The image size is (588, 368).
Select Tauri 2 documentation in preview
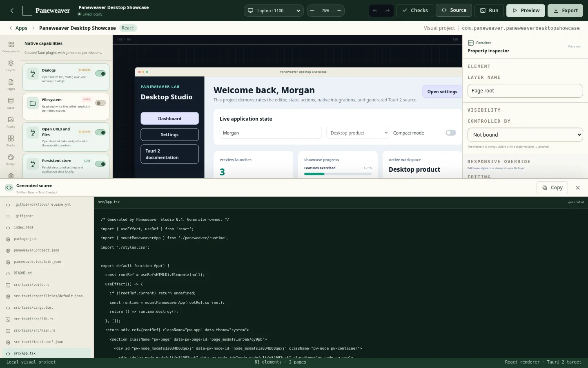pyautogui.click(x=170, y=154)
